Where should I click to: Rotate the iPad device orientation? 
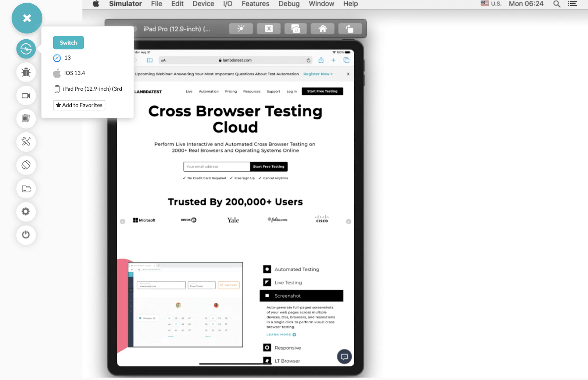26,165
